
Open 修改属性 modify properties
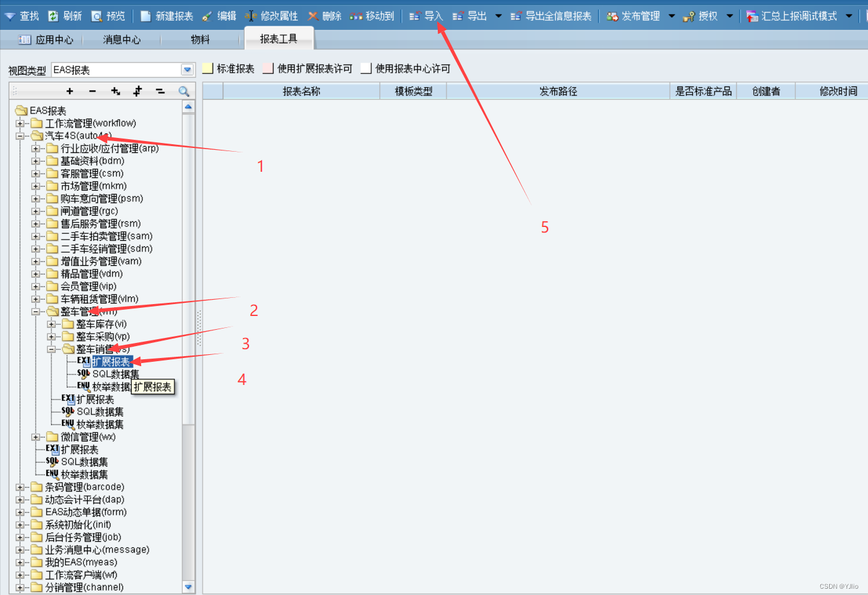tap(272, 16)
